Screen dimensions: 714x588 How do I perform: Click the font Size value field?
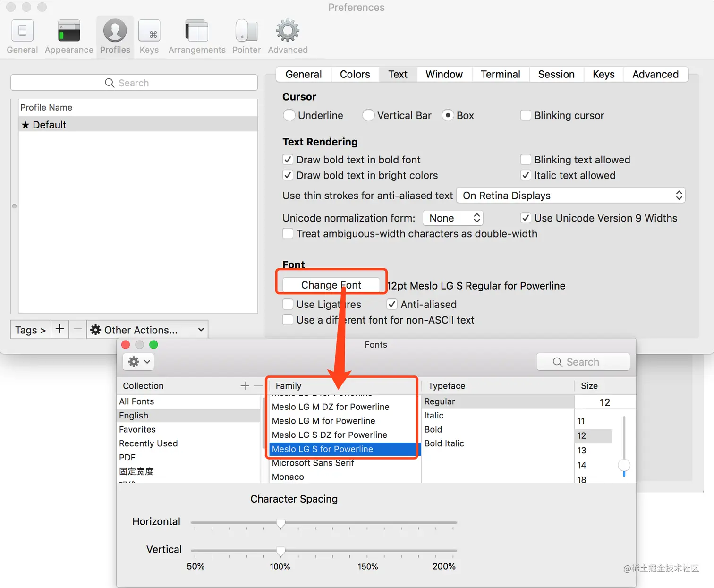[605, 402]
